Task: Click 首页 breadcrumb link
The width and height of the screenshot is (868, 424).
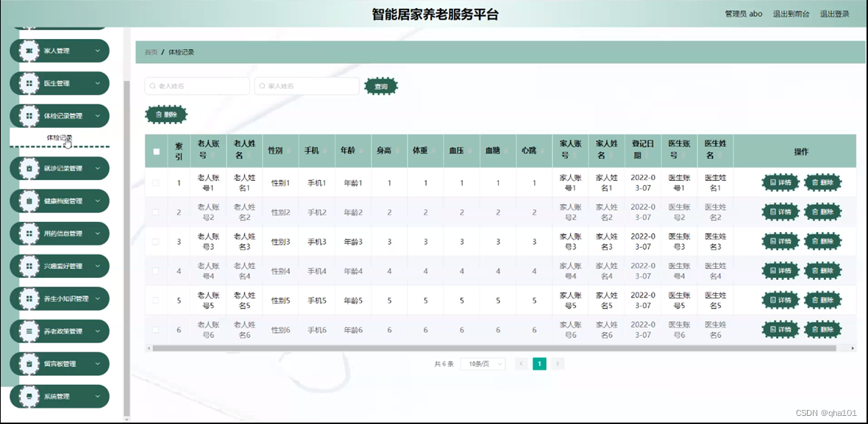Action: (151, 52)
